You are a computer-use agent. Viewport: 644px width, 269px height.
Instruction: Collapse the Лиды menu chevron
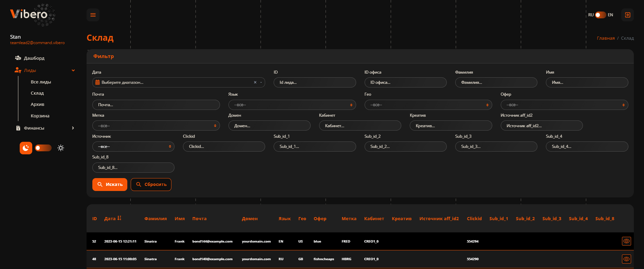73,70
